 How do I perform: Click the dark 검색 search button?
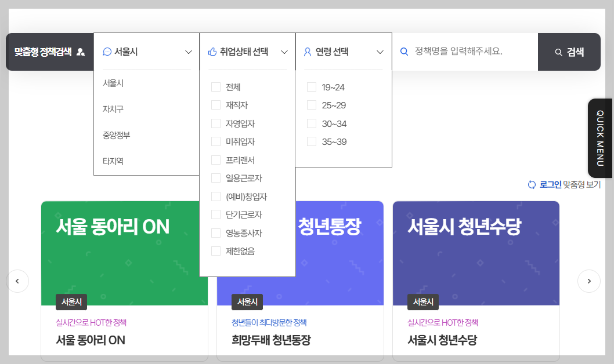(x=569, y=52)
